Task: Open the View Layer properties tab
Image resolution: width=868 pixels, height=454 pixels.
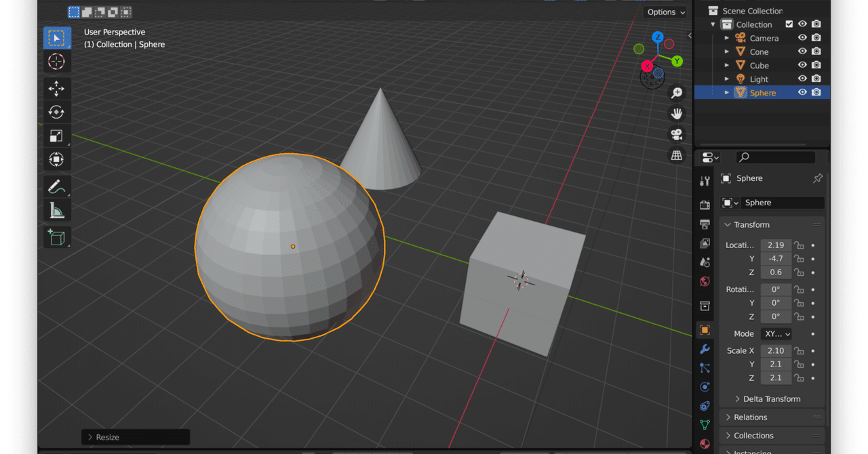Action: tap(705, 243)
